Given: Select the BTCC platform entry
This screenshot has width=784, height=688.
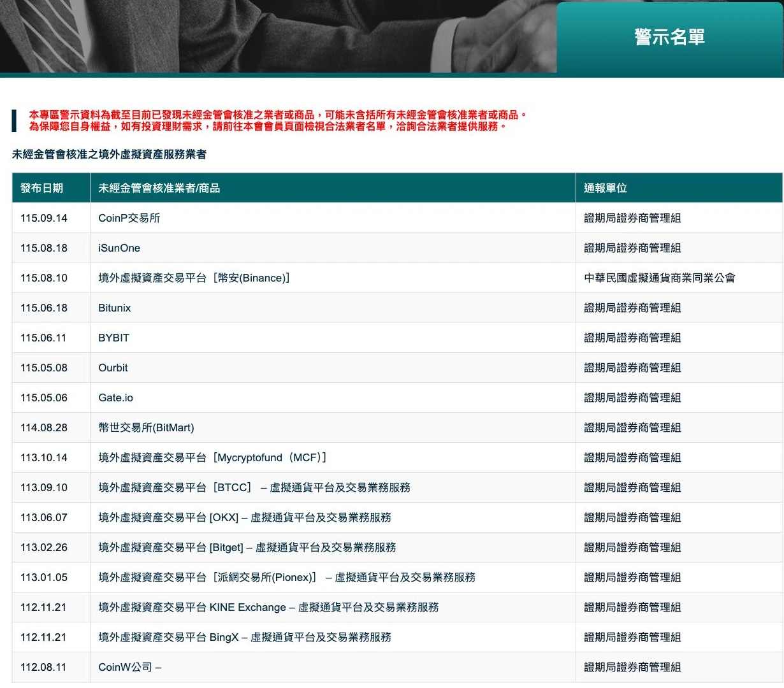Looking at the screenshot, I should click(x=254, y=487).
